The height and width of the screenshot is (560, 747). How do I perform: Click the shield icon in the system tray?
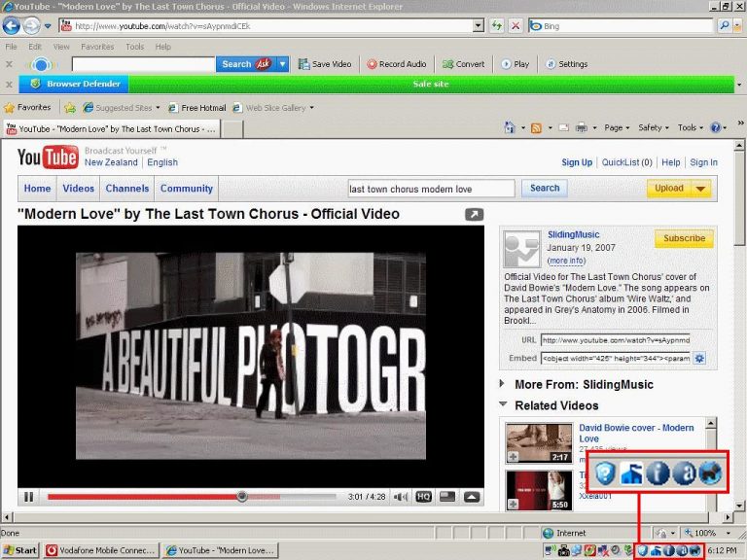(642, 550)
